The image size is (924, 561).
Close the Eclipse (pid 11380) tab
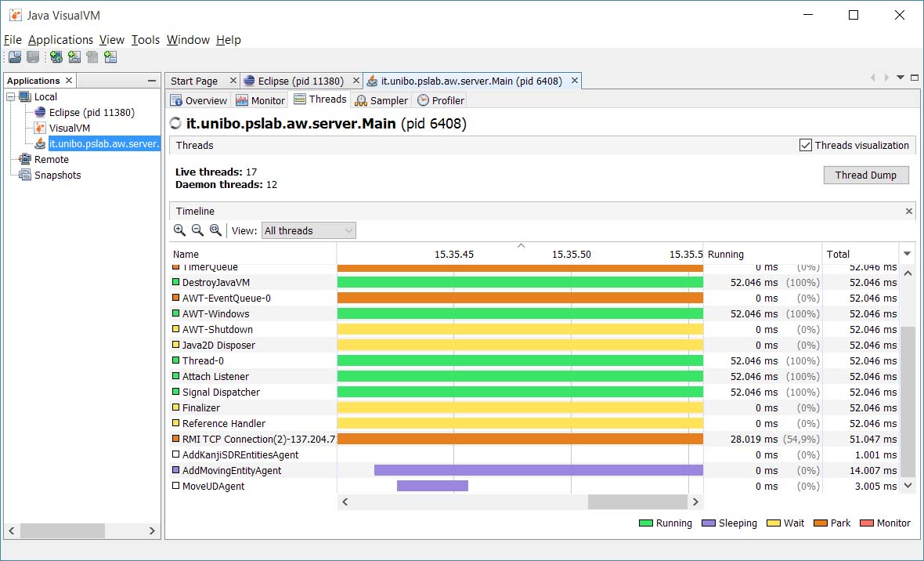tap(356, 80)
